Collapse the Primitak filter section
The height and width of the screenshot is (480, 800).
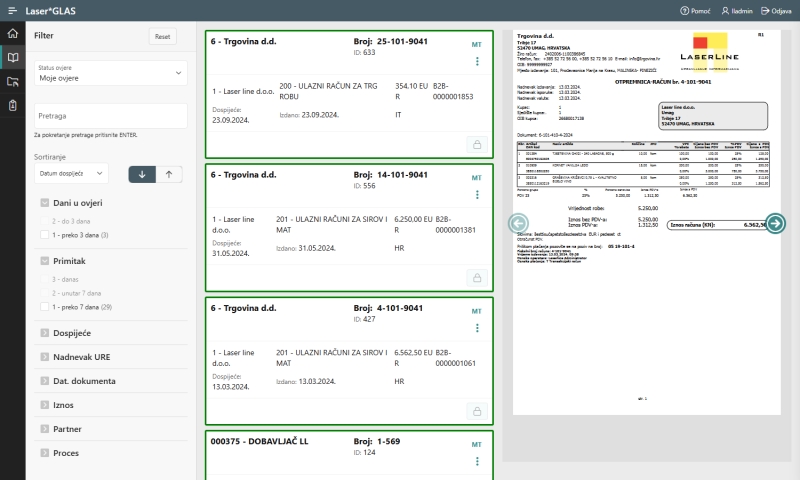click(44, 261)
